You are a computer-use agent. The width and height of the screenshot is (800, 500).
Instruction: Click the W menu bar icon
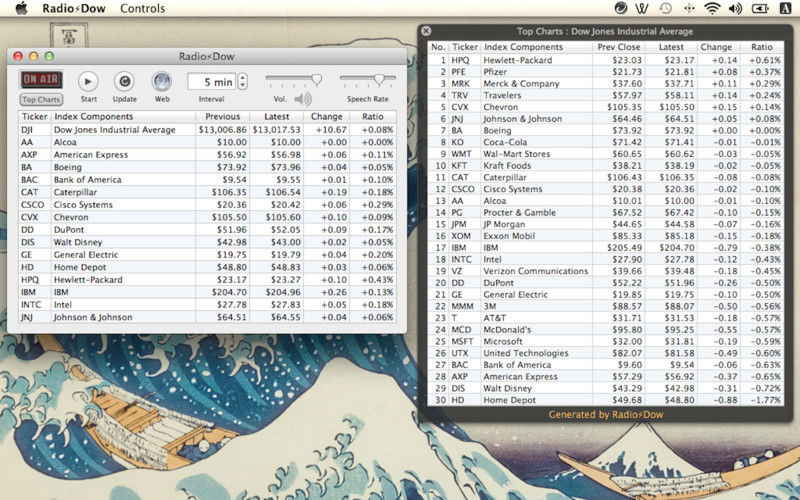pyautogui.click(x=642, y=8)
